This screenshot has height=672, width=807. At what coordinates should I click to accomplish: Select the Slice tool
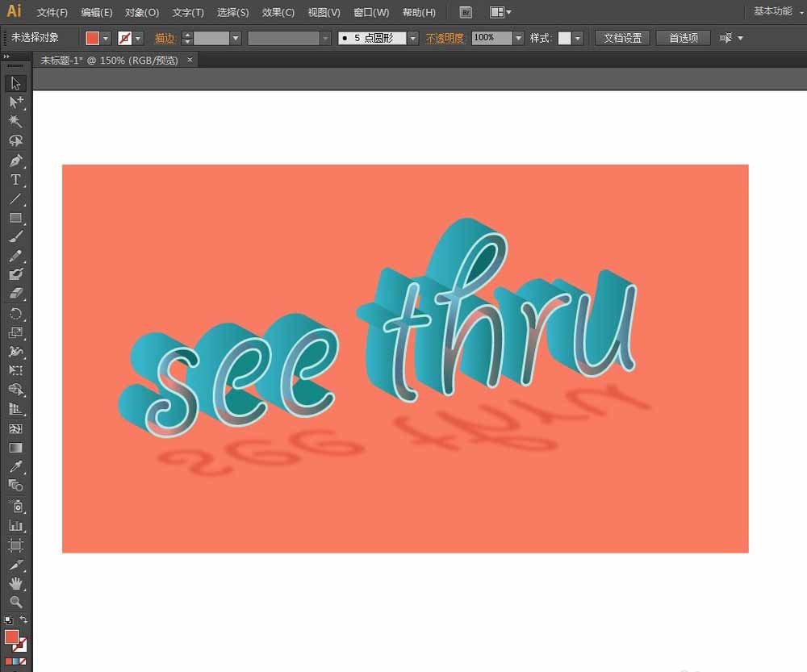[15, 565]
